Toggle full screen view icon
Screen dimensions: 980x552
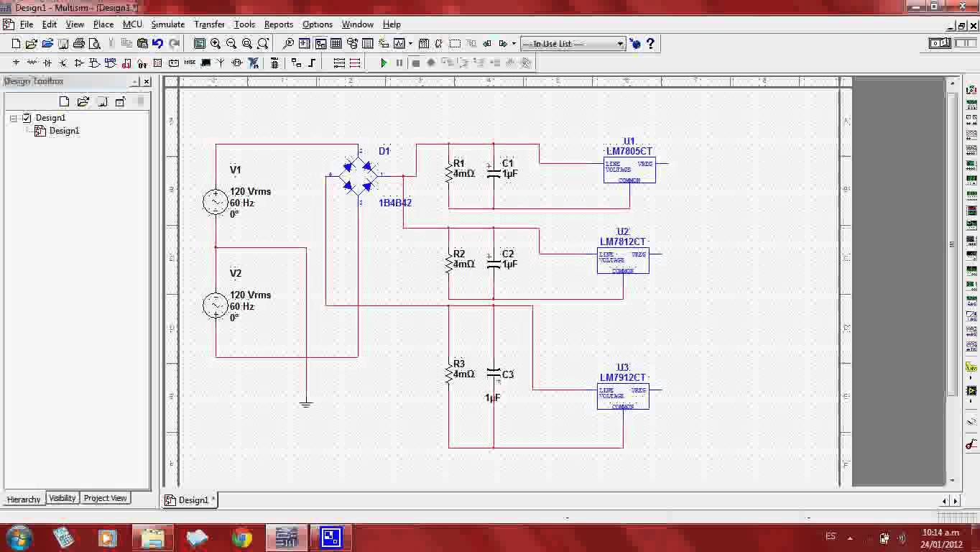click(x=200, y=44)
